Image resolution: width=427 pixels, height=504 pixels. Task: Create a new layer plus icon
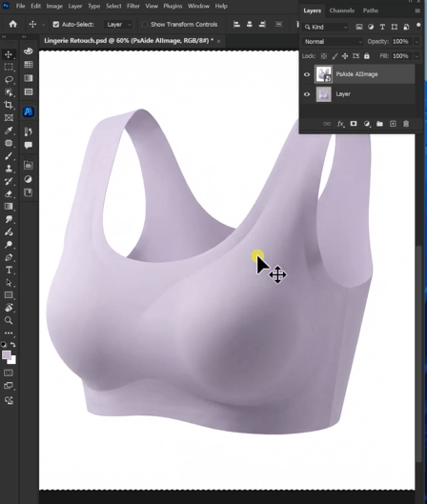(x=393, y=124)
